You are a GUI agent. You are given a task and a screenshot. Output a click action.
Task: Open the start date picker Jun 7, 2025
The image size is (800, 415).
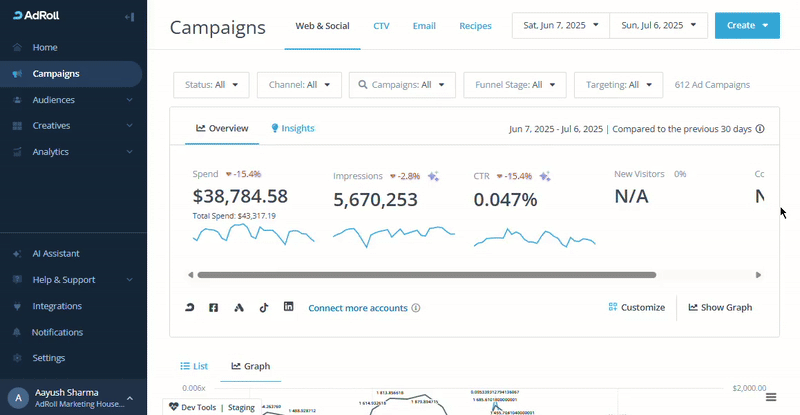(560, 25)
